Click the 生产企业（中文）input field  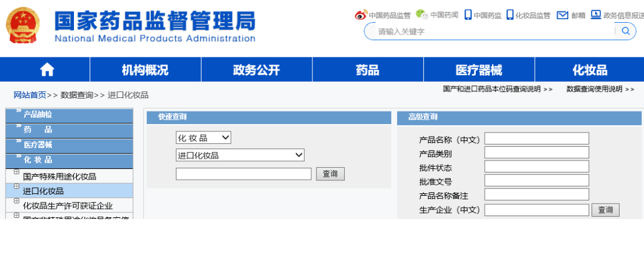tap(537, 210)
